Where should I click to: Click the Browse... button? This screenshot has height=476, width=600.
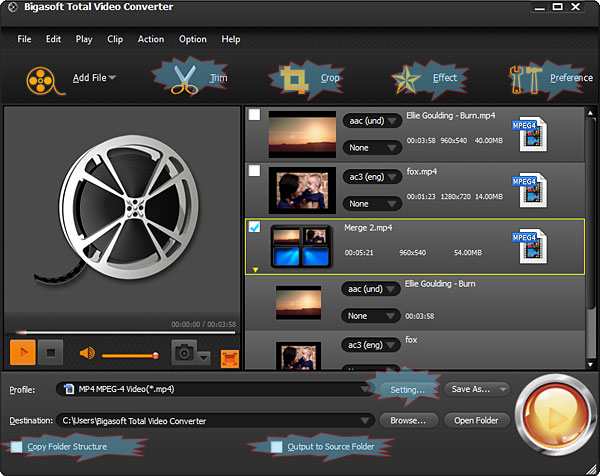pos(408,421)
